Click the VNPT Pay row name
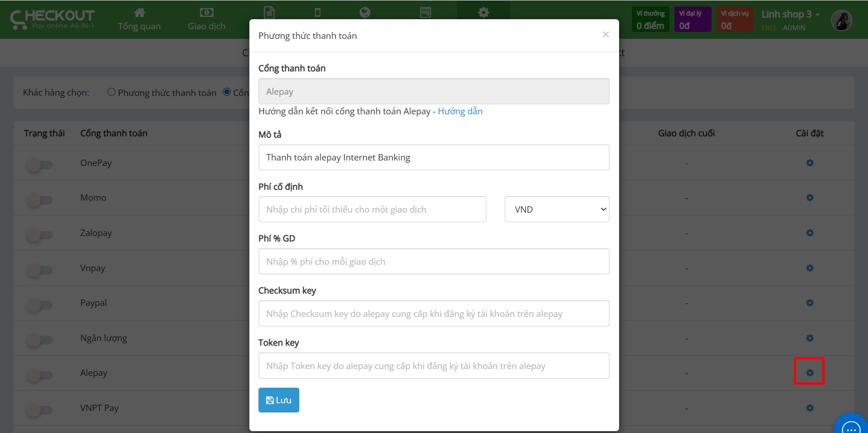The height and width of the screenshot is (433, 868). [99, 408]
